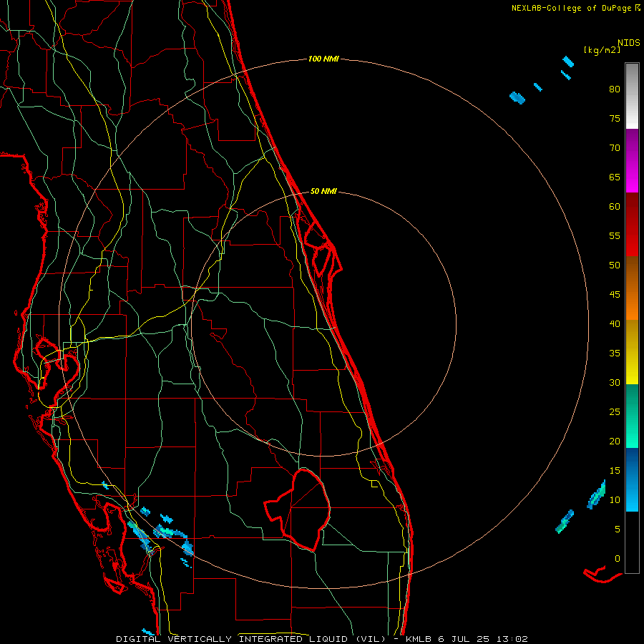This screenshot has height=644, width=644.
Task: Click the 5 value on the scale
Action: 618,530
